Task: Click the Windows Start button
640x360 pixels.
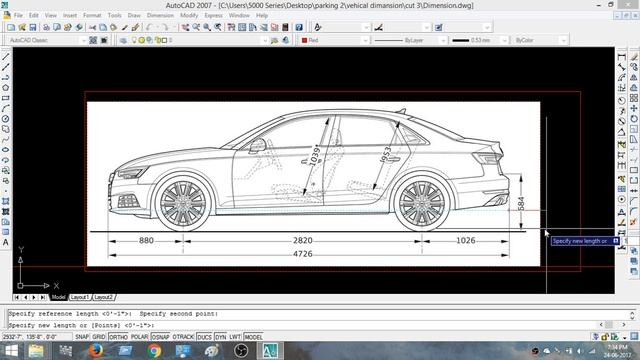Action: pyautogui.click(x=11, y=351)
